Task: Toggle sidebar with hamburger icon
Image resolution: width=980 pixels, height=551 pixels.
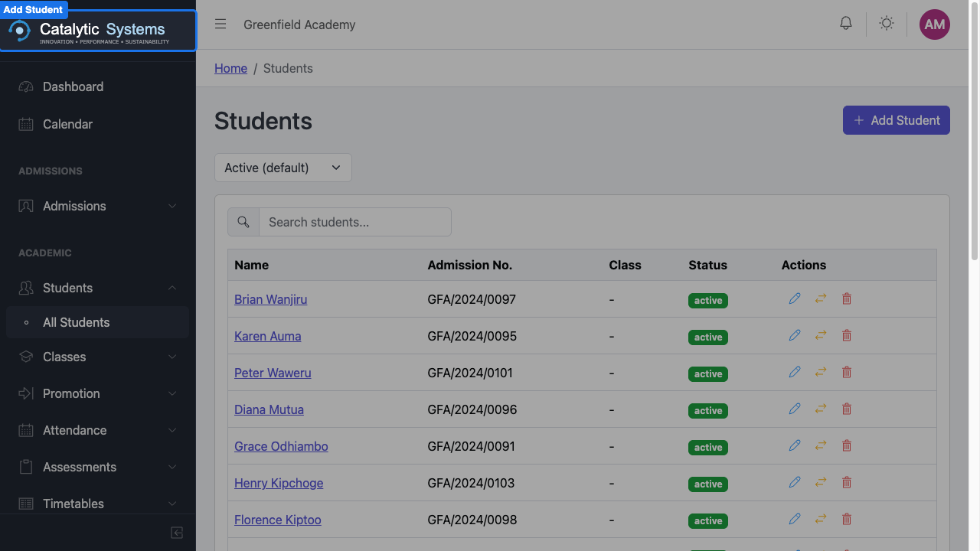Action: pyautogui.click(x=220, y=24)
